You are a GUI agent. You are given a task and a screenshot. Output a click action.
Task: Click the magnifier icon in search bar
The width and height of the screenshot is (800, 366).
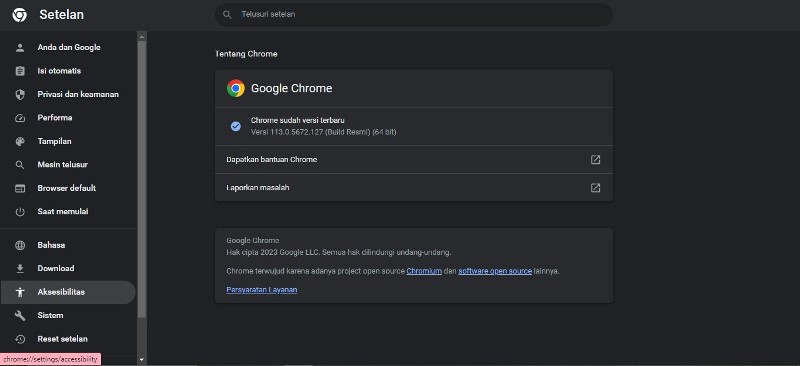(x=227, y=14)
